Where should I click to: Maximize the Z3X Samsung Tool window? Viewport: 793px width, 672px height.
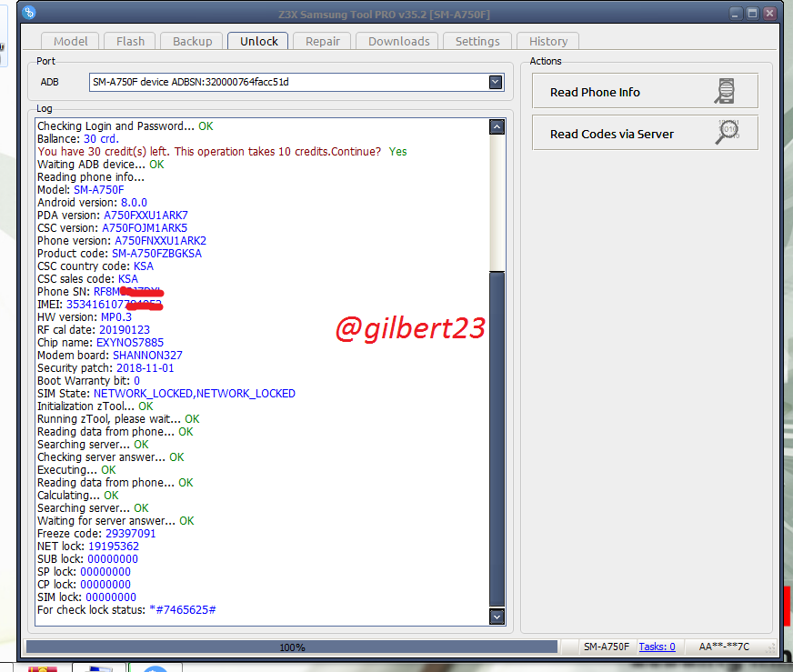(753, 14)
